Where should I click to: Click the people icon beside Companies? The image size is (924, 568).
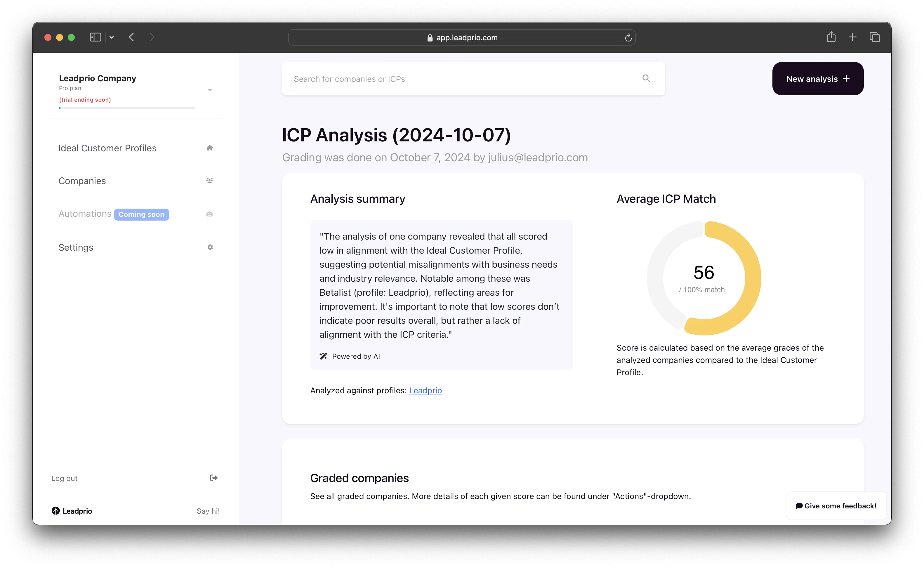(x=210, y=181)
